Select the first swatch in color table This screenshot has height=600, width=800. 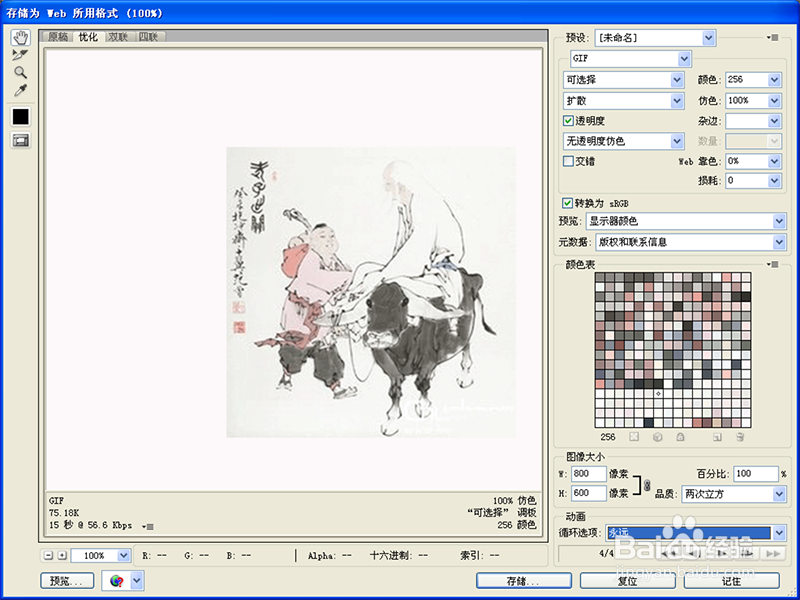(x=600, y=277)
